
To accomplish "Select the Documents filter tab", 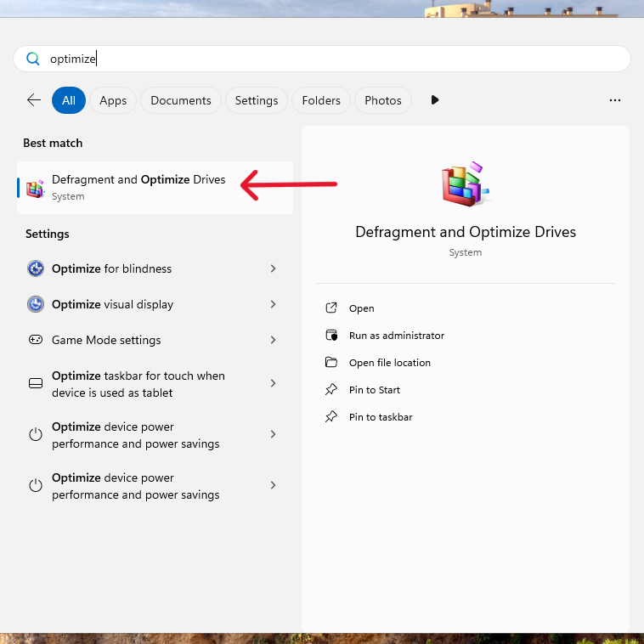I will [x=181, y=100].
